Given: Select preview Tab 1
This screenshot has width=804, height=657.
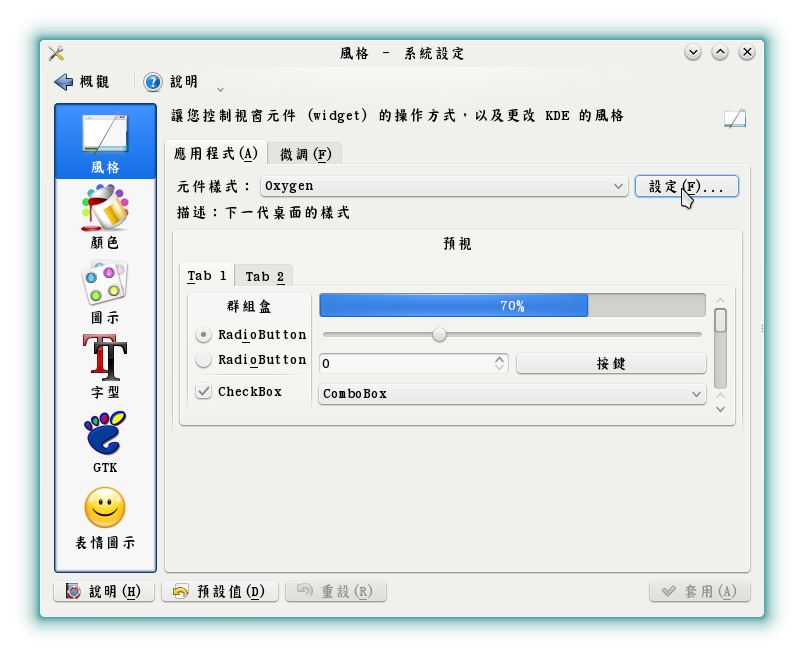Looking at the screenshot, I should tap(207, 275).
